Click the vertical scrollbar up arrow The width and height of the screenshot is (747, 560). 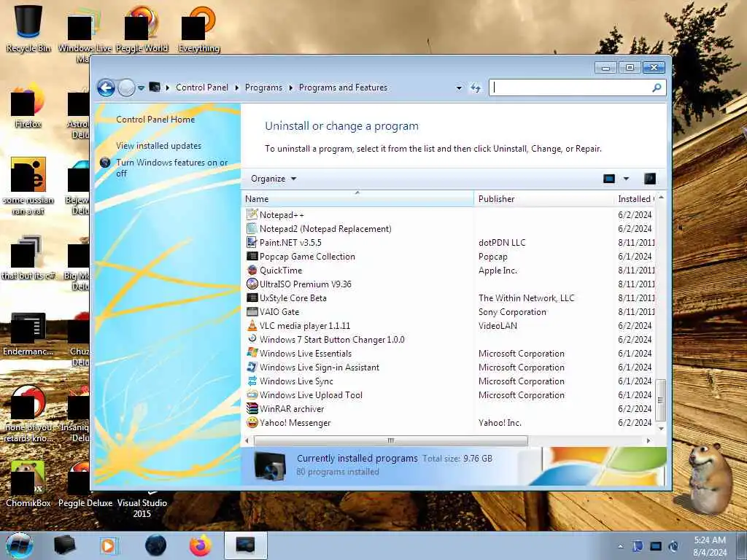point(661,197)
